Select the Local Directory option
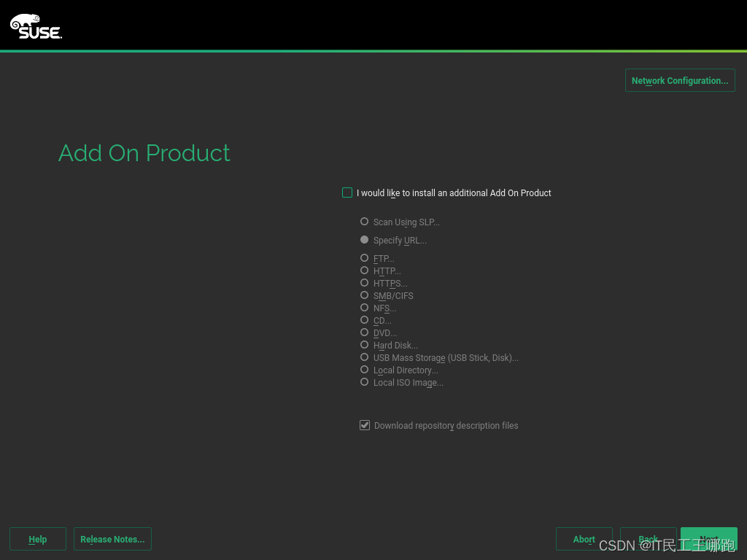Viewport: 747px width, 560px height. (364, 370)
